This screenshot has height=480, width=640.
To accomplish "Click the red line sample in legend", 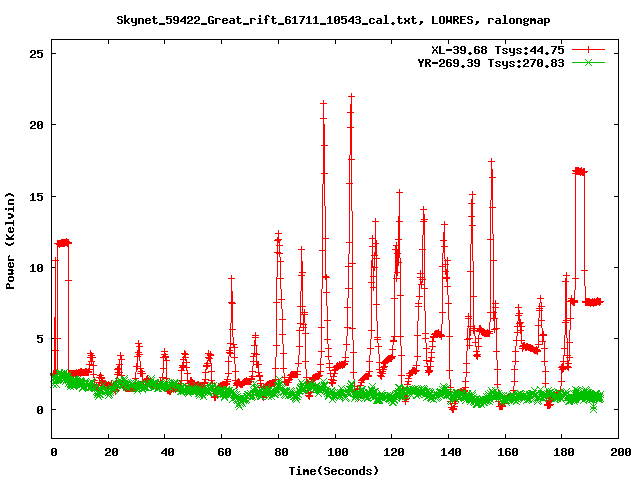I will click(588, 50).
